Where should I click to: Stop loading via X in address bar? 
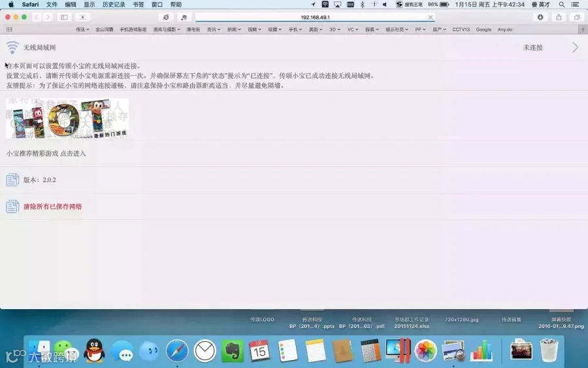pyautogui.click(x=431, y=17)
